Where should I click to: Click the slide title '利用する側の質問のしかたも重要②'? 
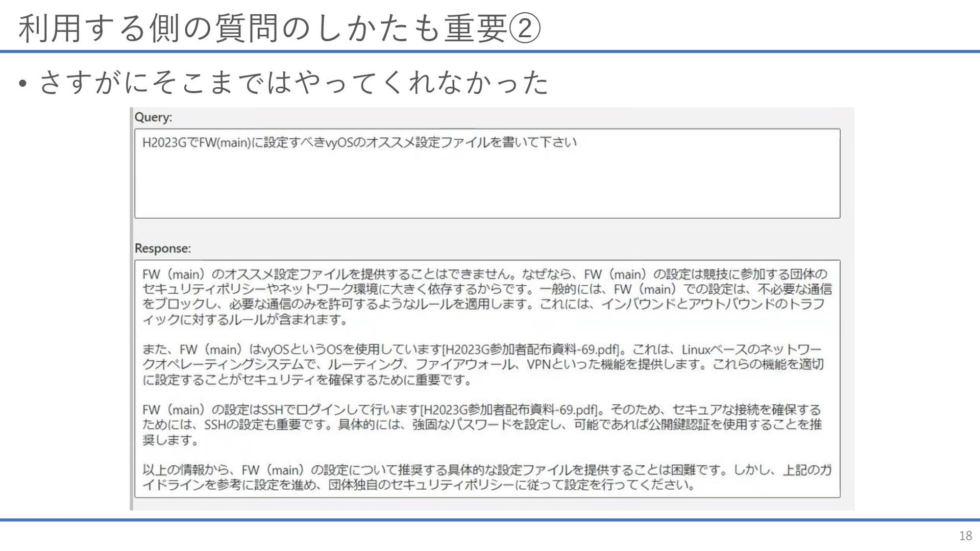(279, 28)
